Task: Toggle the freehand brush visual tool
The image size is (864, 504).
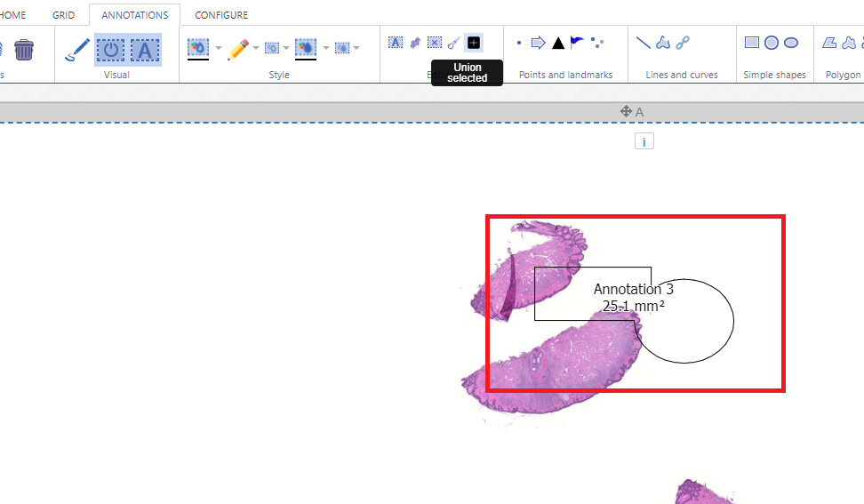Action: click(77, 50)
